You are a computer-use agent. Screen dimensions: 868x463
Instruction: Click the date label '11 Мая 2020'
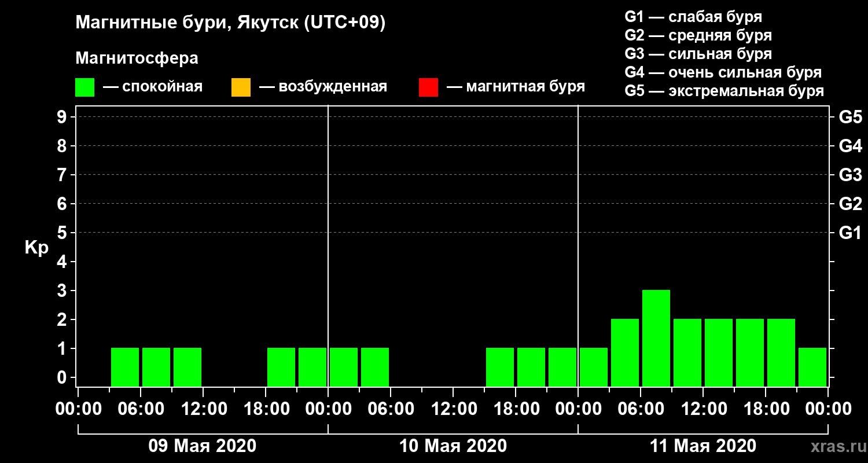tap(703, 446)
